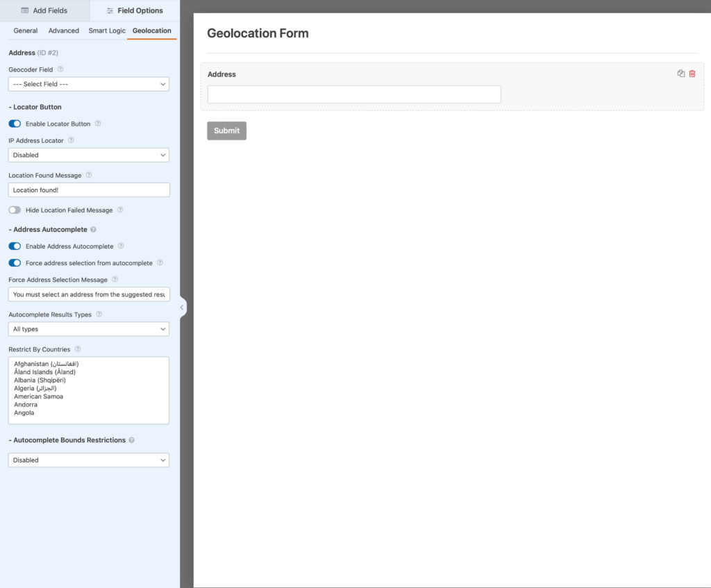
Task: Open help icon beside Address Autocomplete heading
Action: (94, 229)
